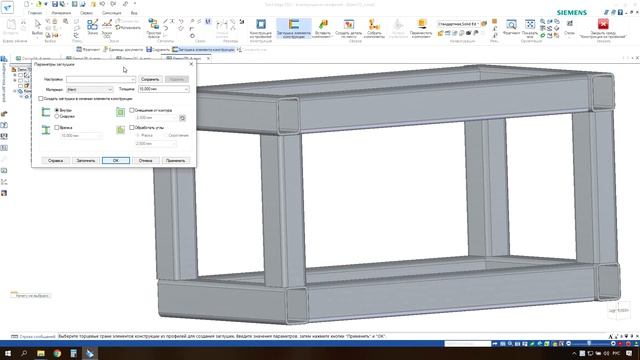This screenshot has width=640, height=360.
Task: Click the Переместить компонент icon
Action: (421, 29)
